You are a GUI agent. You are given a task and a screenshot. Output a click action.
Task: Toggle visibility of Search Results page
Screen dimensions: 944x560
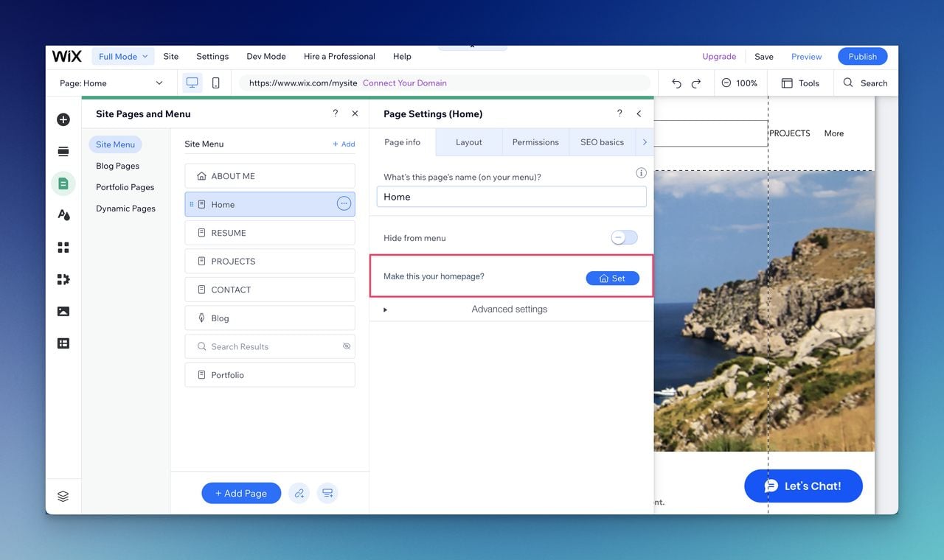[347, 346]
